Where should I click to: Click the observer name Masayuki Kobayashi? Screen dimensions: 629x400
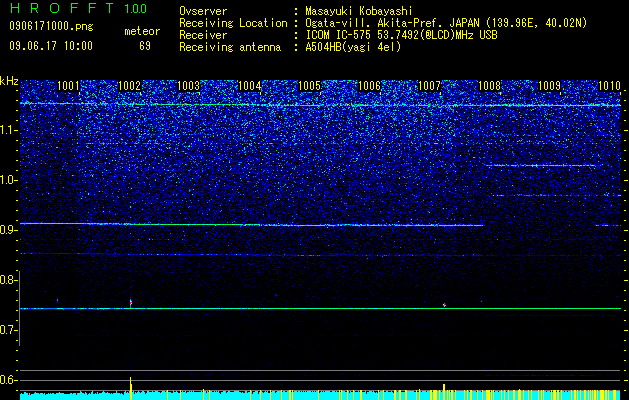pos(359,11)
